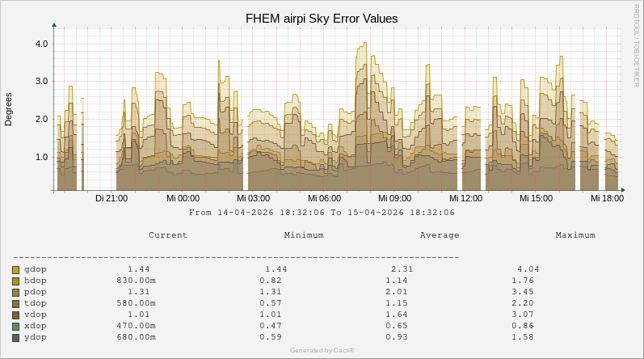Click the Generated by Cacti footer text
This screenshot has height=359, width=644.
(x=322, y=350)
